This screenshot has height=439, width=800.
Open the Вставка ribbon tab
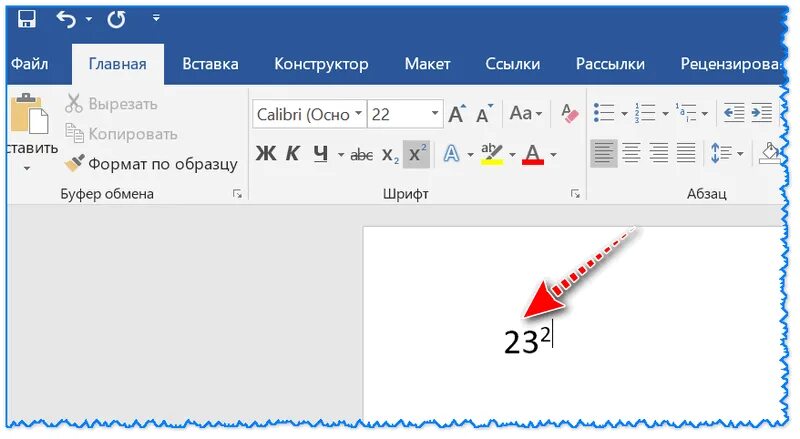coord(210,64)
